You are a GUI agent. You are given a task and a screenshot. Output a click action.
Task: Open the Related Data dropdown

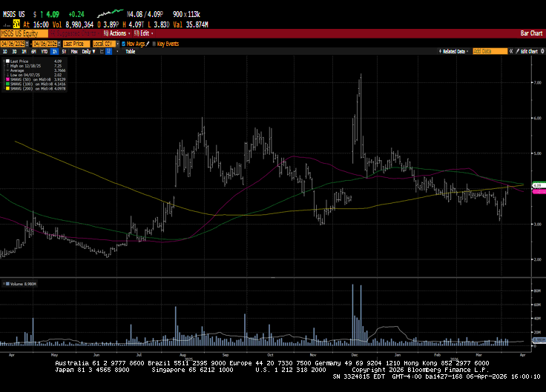click(x=454, y=51)
